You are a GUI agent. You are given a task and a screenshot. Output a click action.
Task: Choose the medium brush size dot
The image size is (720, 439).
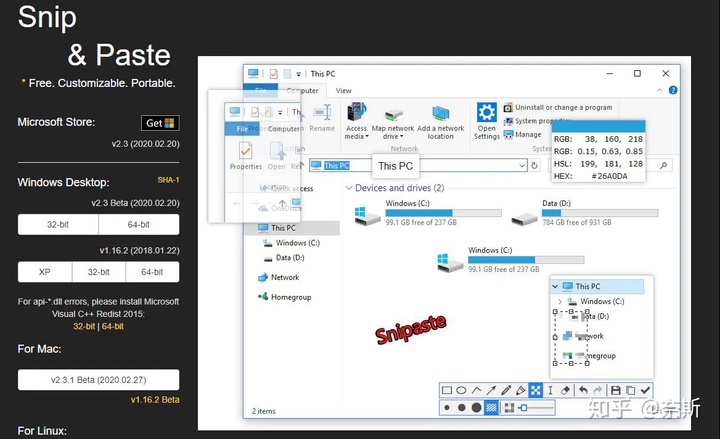461,407
